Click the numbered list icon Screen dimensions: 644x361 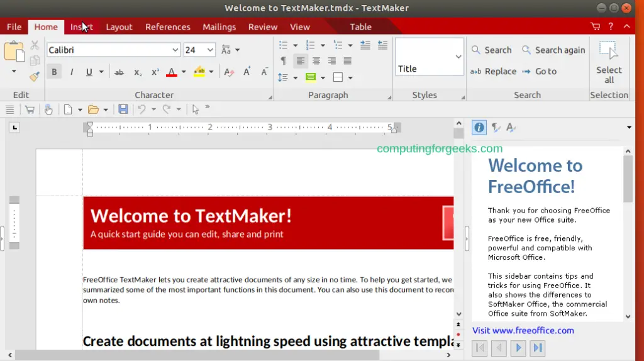point(311,45)
